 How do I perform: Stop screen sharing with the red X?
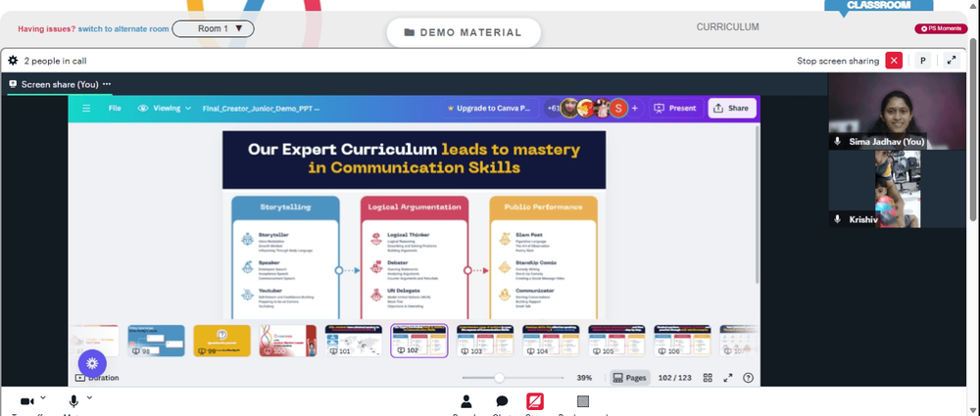tap(894, 61)
